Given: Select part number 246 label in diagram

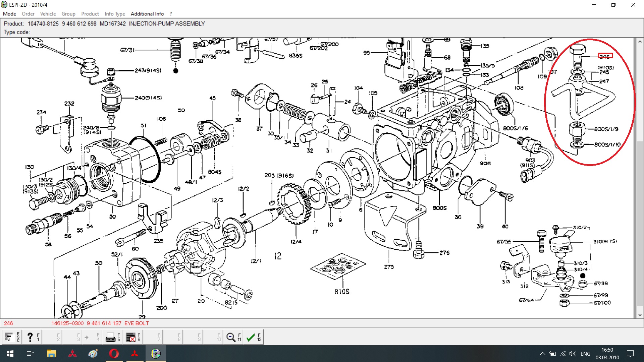Looking at the screenshot, I should (x=605, y=56).
